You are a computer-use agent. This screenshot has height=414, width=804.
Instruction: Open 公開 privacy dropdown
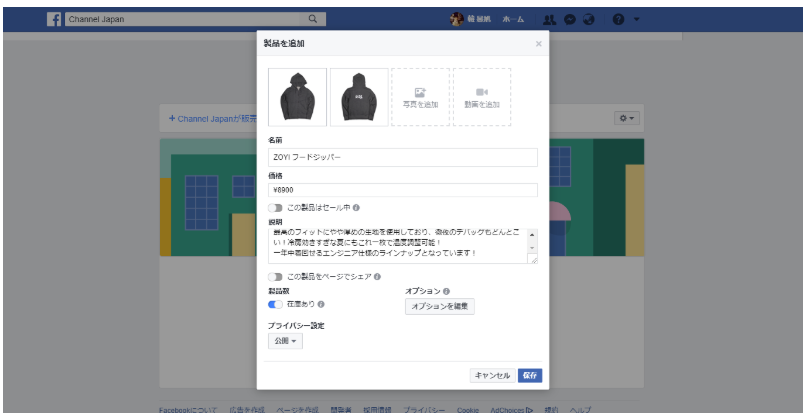(x=285, y=341)
